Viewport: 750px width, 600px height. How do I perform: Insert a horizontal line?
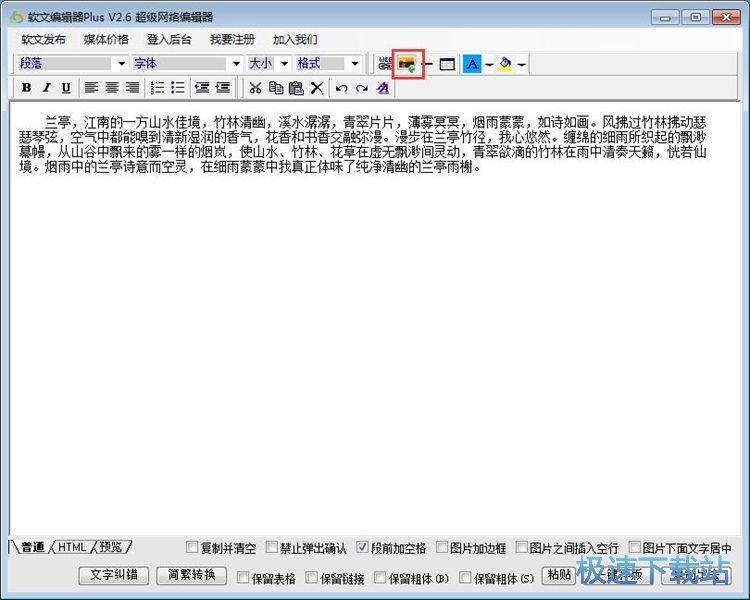(428, 64)
